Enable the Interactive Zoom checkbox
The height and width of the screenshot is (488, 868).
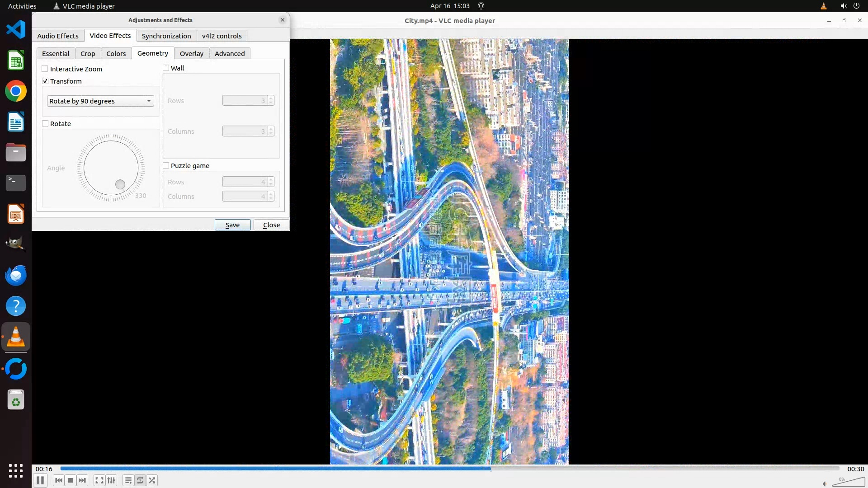pyautogui.click(x=45, y=69)
